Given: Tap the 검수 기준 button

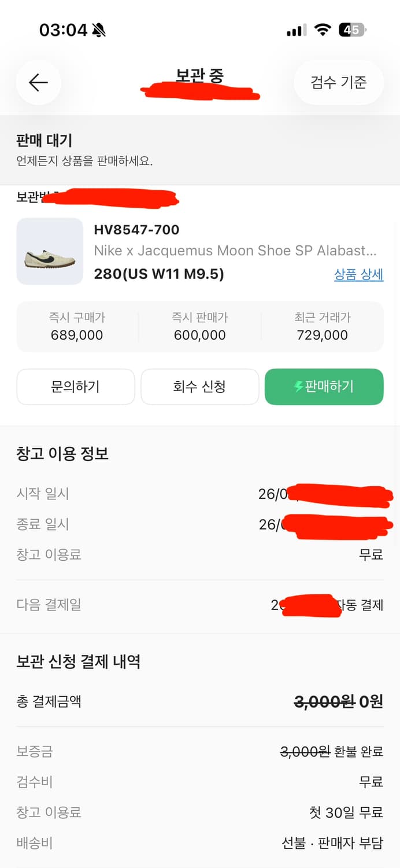Looking at the screenshot, I should pyautogui.click(x=339, y=82).
